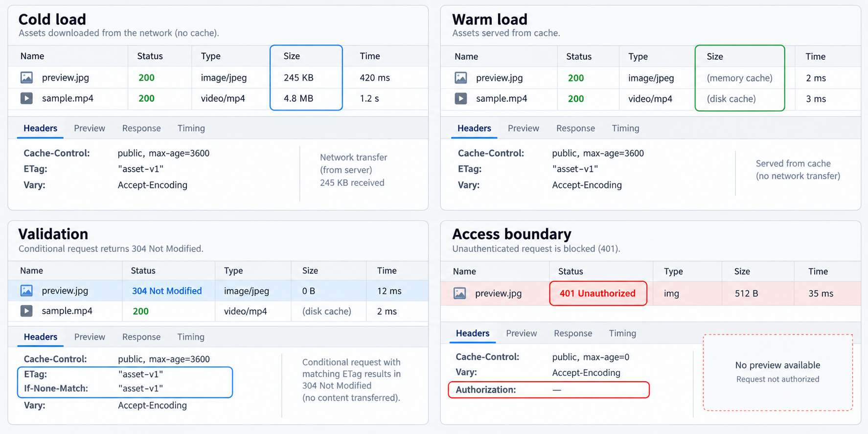The width and height of the screenshot is (868, 434).
Task: Switch to Preview tab in Cold load panel
Action: [90, 128]
